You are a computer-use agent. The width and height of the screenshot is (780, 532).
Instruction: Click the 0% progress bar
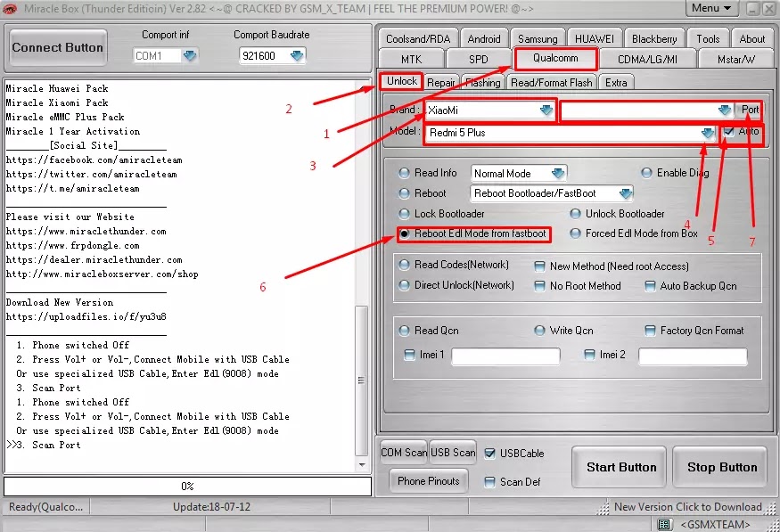[x=187, y=487]
